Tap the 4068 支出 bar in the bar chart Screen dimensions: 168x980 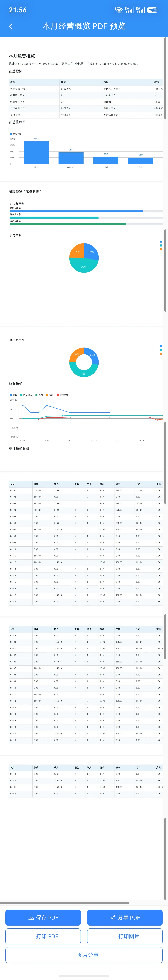click(141, 161)
